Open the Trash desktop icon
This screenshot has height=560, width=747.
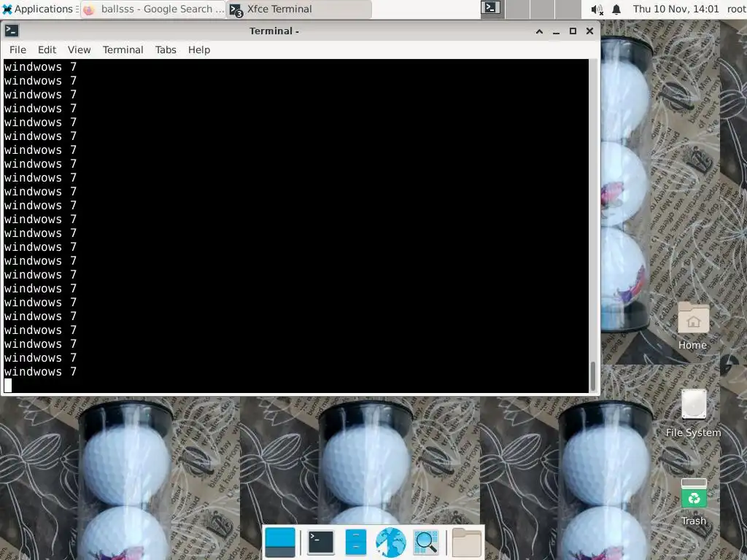[x=694, y=502]
